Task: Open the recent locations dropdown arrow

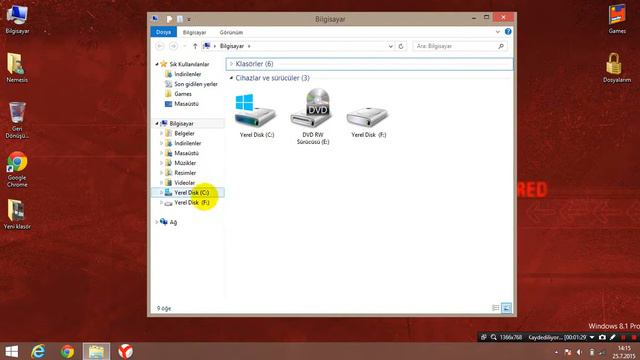Action: point(185,47)
